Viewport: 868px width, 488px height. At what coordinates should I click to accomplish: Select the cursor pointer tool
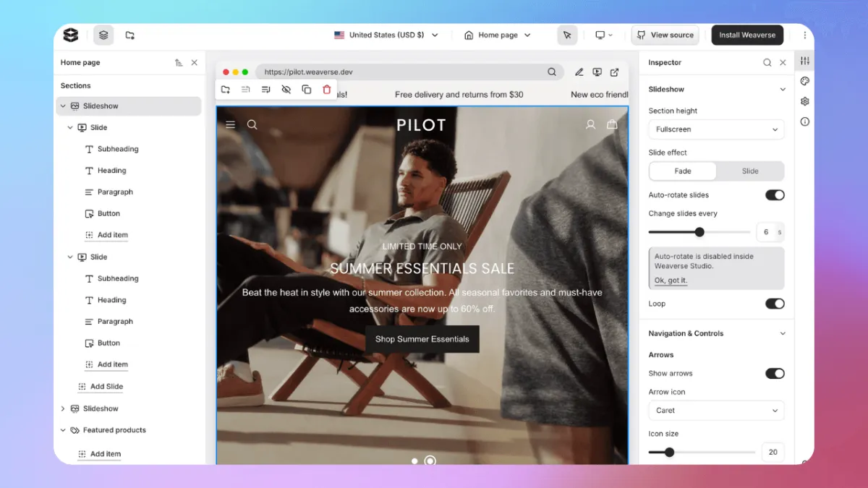coord(567,35)
